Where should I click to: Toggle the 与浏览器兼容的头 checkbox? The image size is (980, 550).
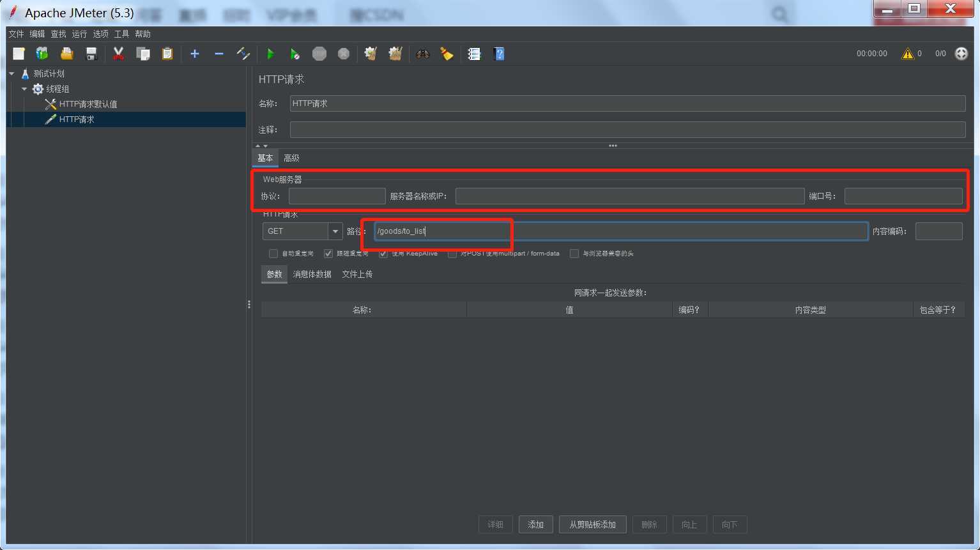(574, 254)
